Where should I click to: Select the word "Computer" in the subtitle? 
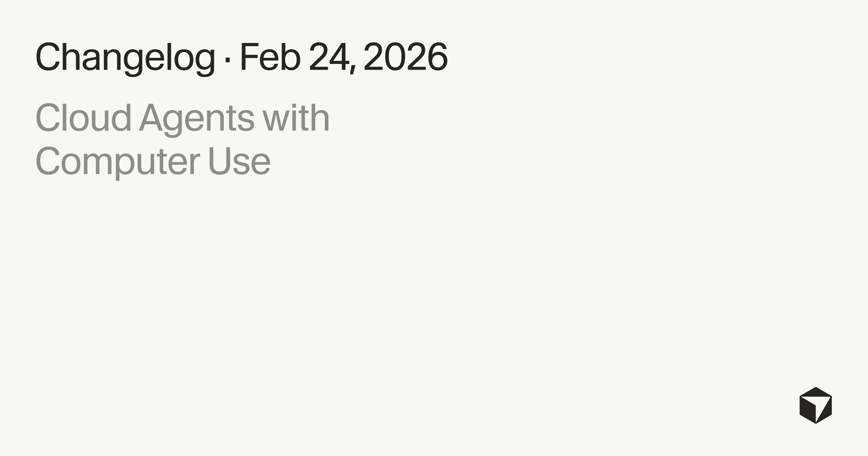pos(118,162)
